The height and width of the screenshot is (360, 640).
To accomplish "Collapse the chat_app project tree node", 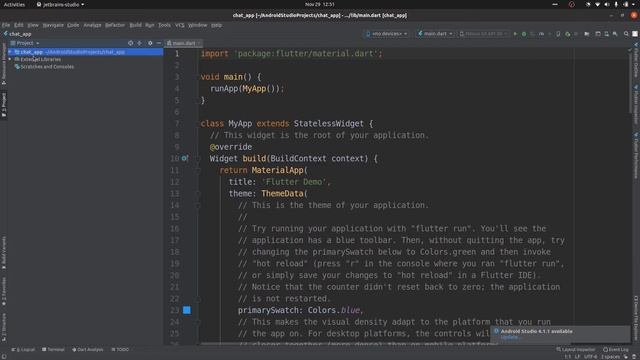I will click(x=10, y=52).
